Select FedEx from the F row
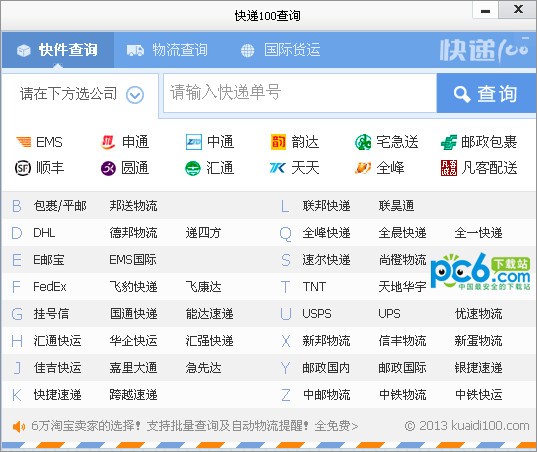Image resolution: width=537 pixels, height=452 pixels. 50,287
